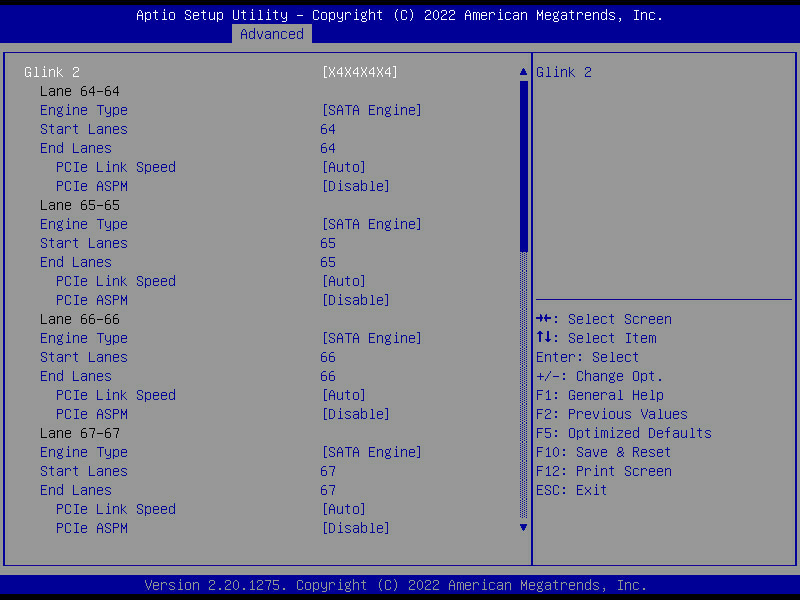Toggle Lane 66-66 PCIe ASPM Disable value

355,414
